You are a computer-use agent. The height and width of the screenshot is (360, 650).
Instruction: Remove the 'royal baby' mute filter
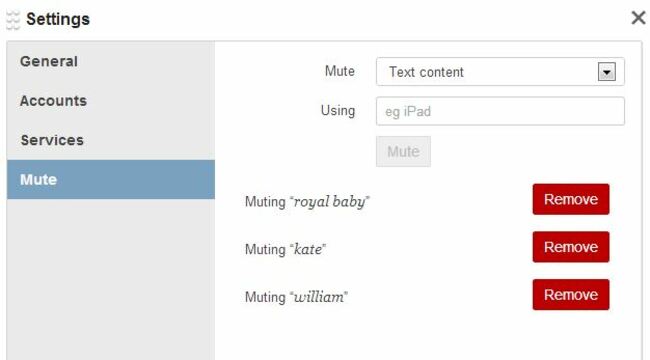click(x=571, y=199)
